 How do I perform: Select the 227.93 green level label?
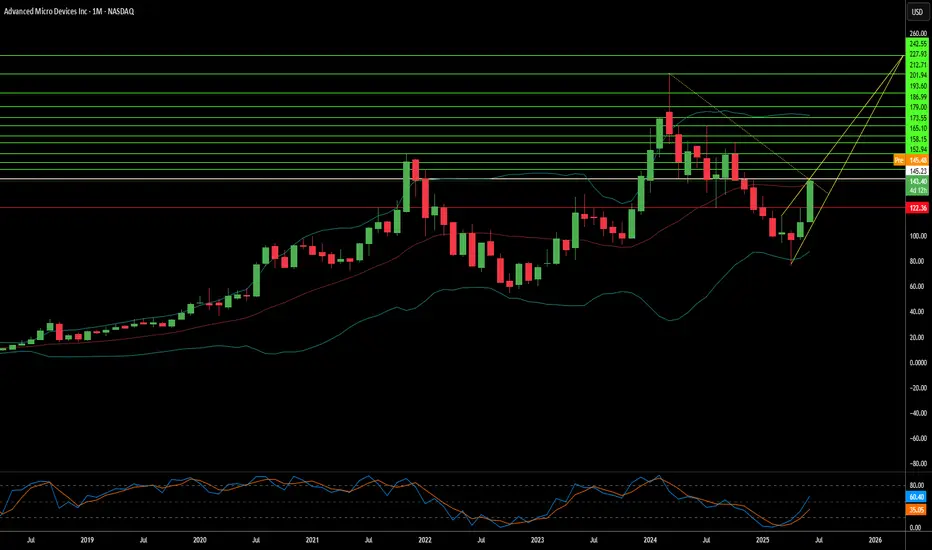[917, 54]
